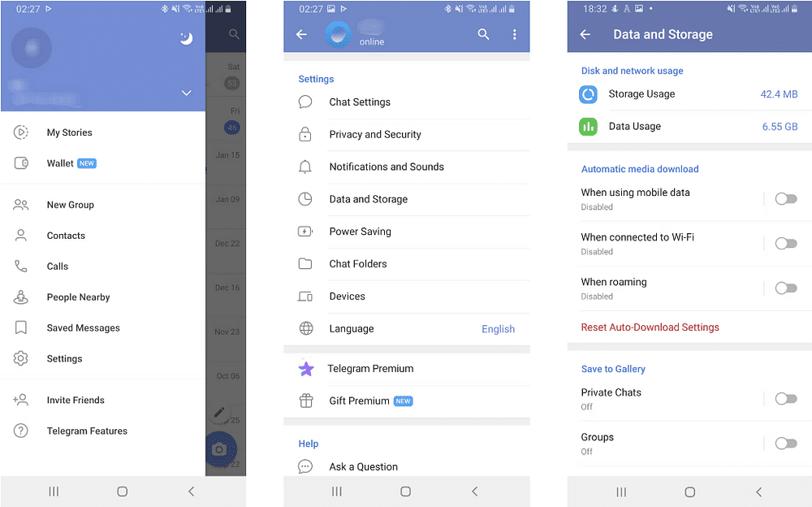
Task: Tap the Language globe icon
Action: (306, 329)
